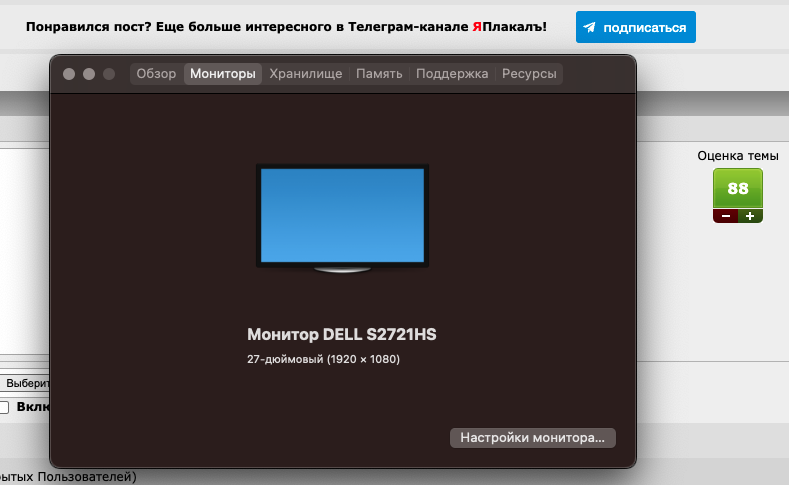Viewport: 789px width, 485px height.
Task: Click the Настройки монитора... button
Action: point(532,438)
